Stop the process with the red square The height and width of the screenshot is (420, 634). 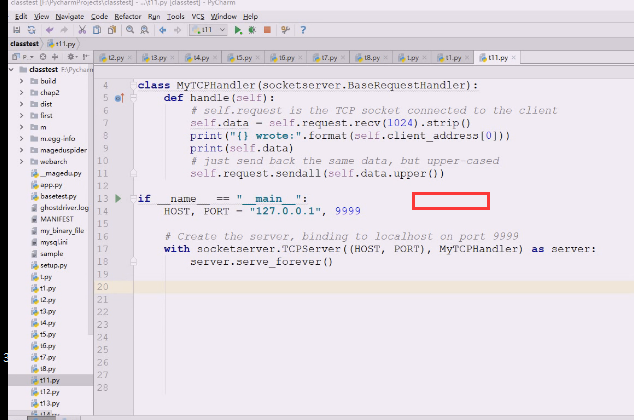tap(267, 30)
